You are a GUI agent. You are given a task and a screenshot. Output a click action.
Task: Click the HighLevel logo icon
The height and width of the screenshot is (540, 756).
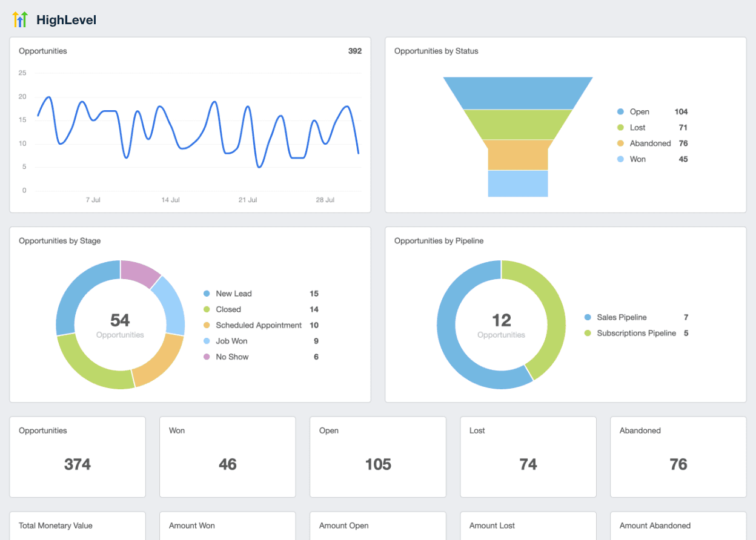[x=21, y=19]
